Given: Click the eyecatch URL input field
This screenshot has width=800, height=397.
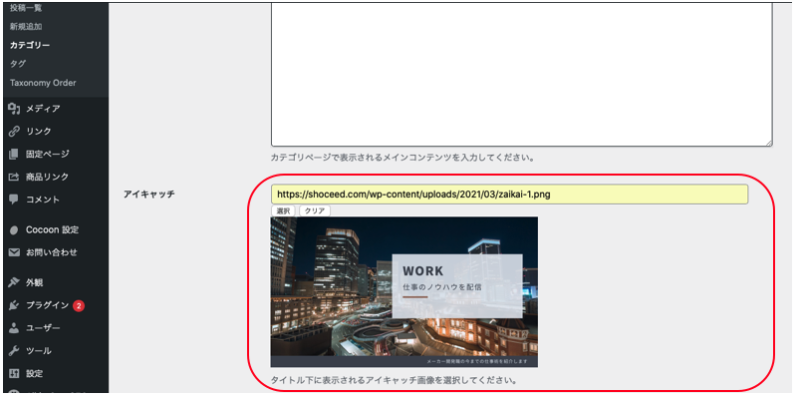Looking at the screenshot, I should [x=510, y=194].
